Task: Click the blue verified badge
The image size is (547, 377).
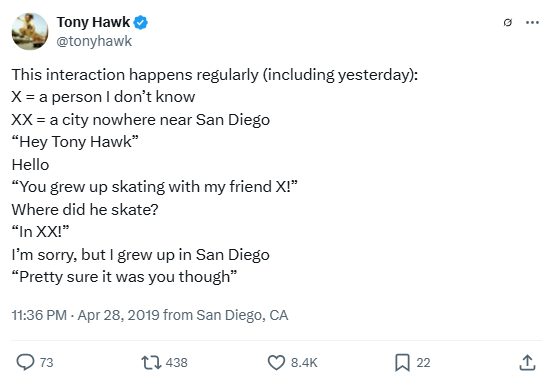Action: coord(141,23)
